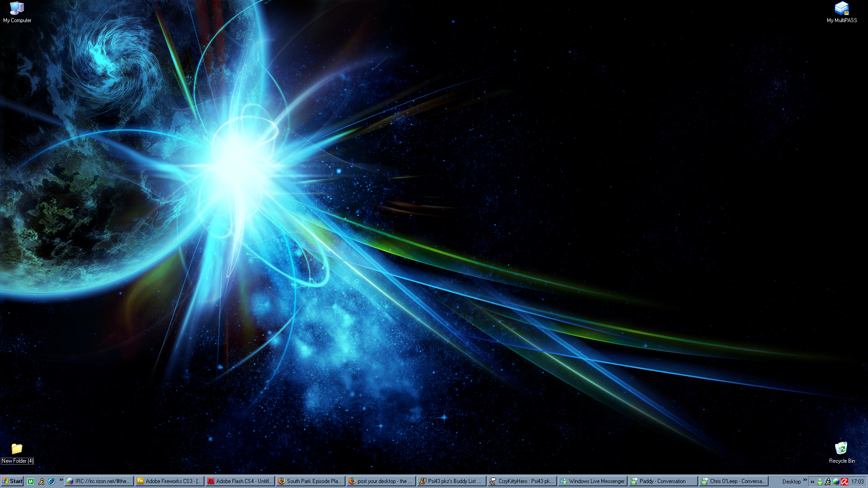Image resolution: width=868 pixels, height=488 pixels.
Task: Click the red antivirus tray icon
Action: click(x=844, y=482)
